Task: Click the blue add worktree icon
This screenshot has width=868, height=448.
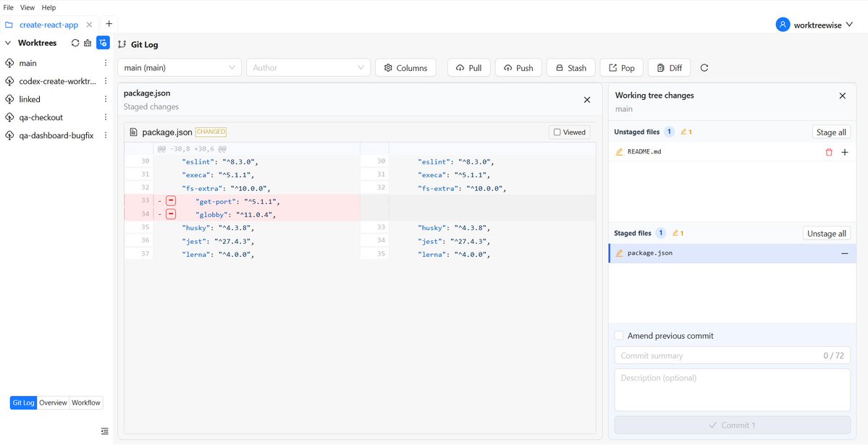Action: click(103, 43)
